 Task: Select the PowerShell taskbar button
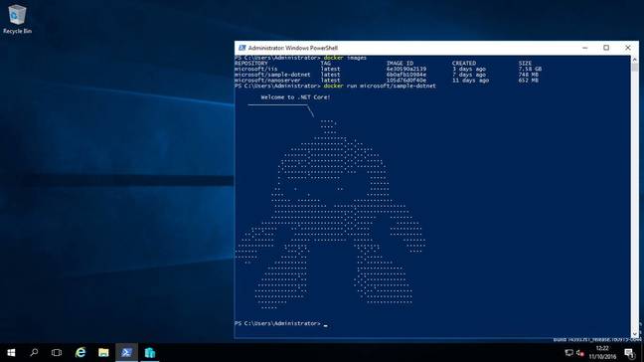click(x=126, y=352)
